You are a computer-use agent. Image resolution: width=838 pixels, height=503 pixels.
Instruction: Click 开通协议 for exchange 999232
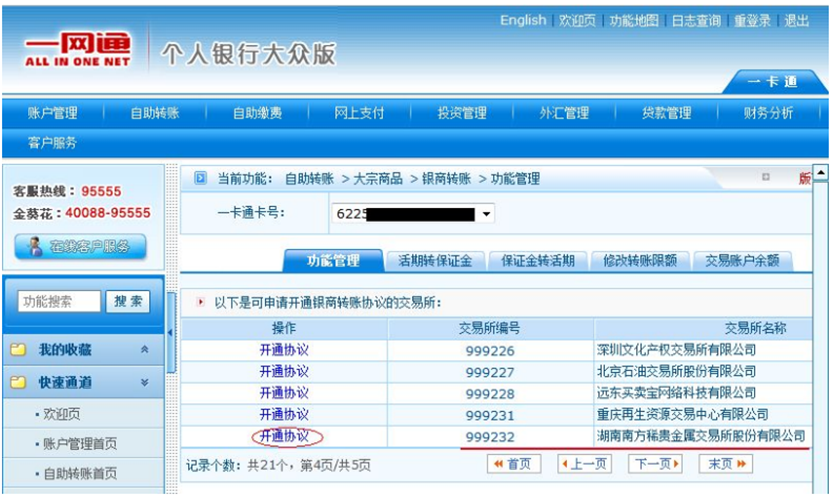click(284, 436)
